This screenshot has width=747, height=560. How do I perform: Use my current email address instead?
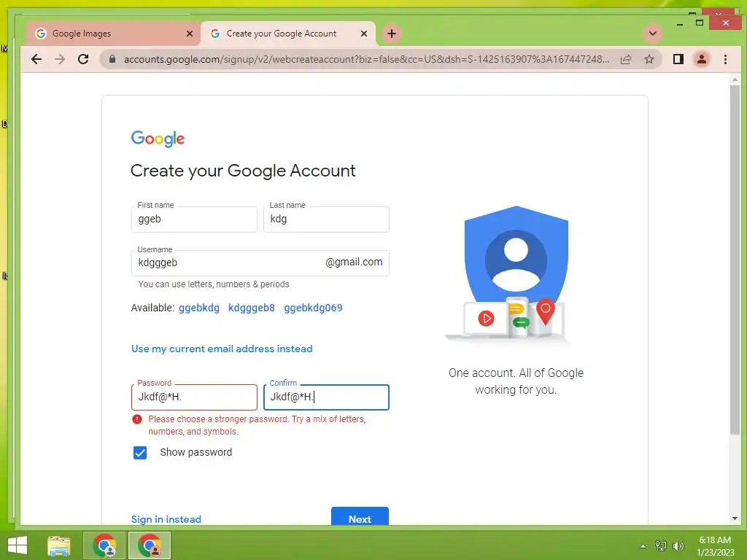pyautogui.click(x=222, y=349)
